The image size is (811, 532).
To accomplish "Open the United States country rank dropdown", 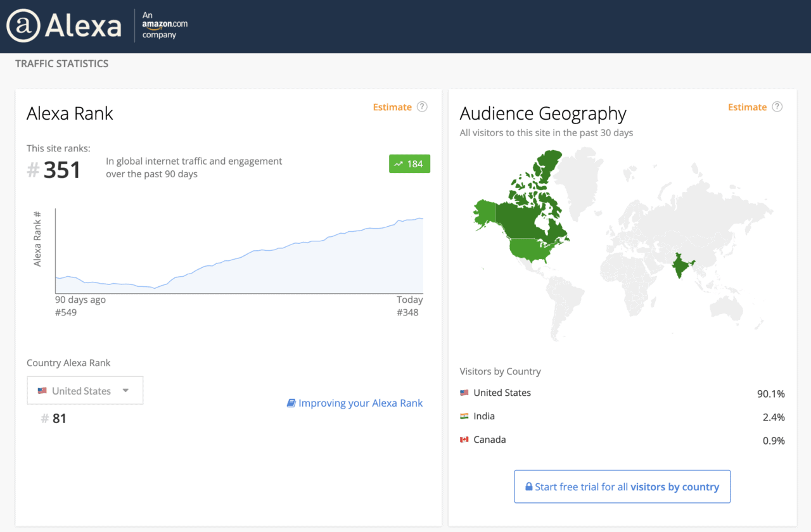I will coord(85,391).
